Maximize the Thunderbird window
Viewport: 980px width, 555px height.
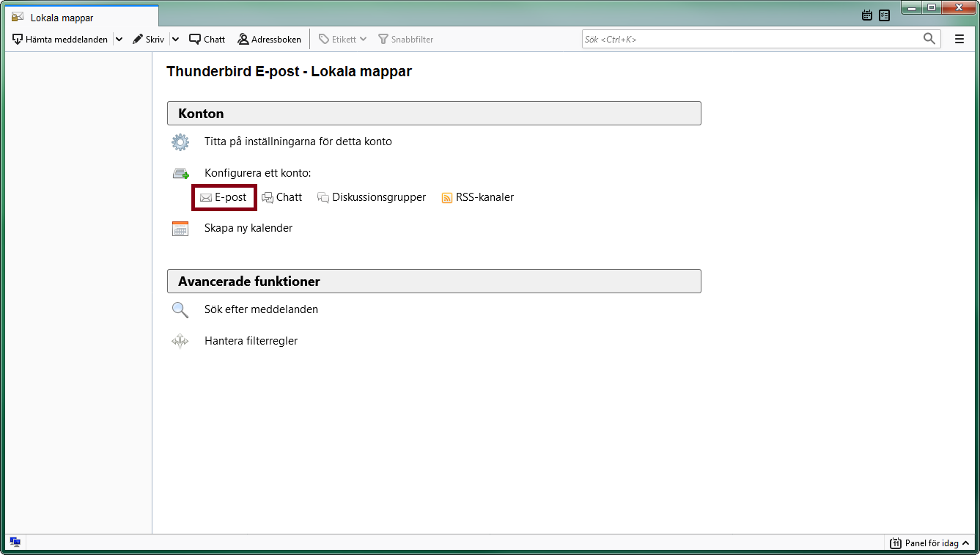932,8
